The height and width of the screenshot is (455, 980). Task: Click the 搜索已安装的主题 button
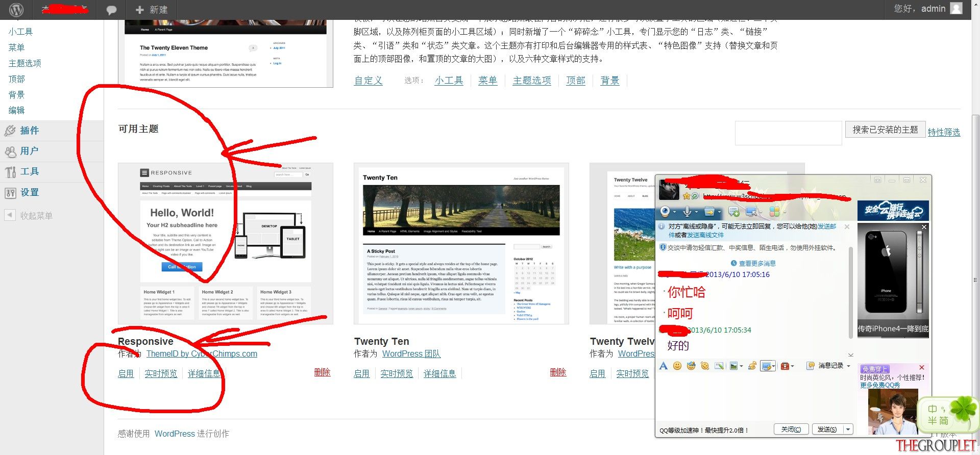(885, 130)
